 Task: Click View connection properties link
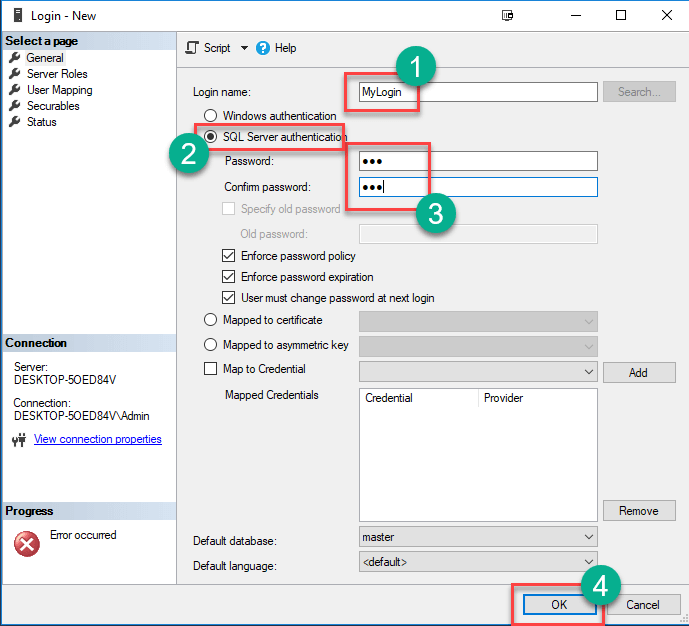(97, 439)
